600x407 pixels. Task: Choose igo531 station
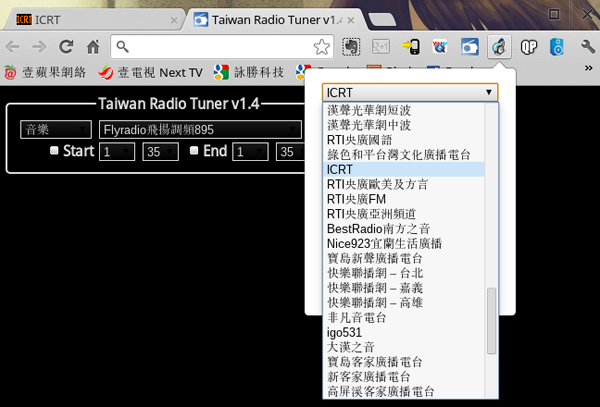pyautogui.click(x=404, y=332)
